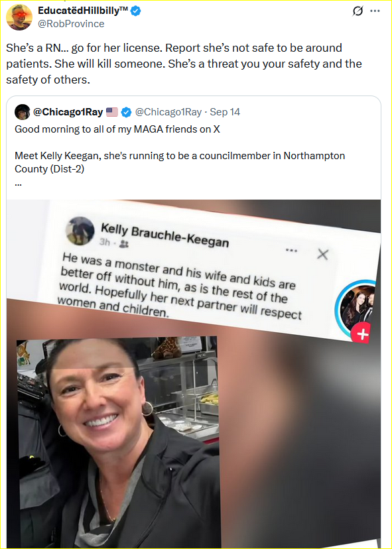
Task: Click the @Chicago1Ray small avatar
Action: pos(22,111)
